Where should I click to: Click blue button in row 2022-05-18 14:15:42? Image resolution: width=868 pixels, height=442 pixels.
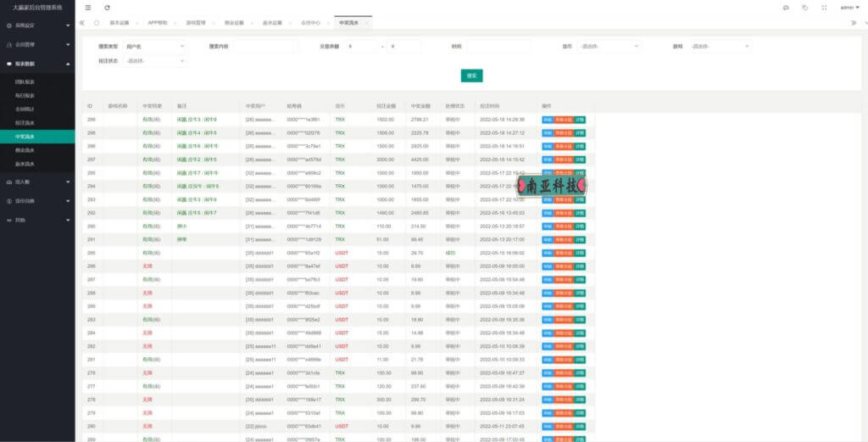(548, 159)
